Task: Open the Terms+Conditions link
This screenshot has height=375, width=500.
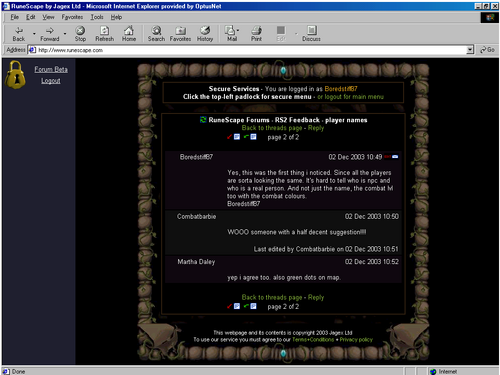Action: (313, 340)
